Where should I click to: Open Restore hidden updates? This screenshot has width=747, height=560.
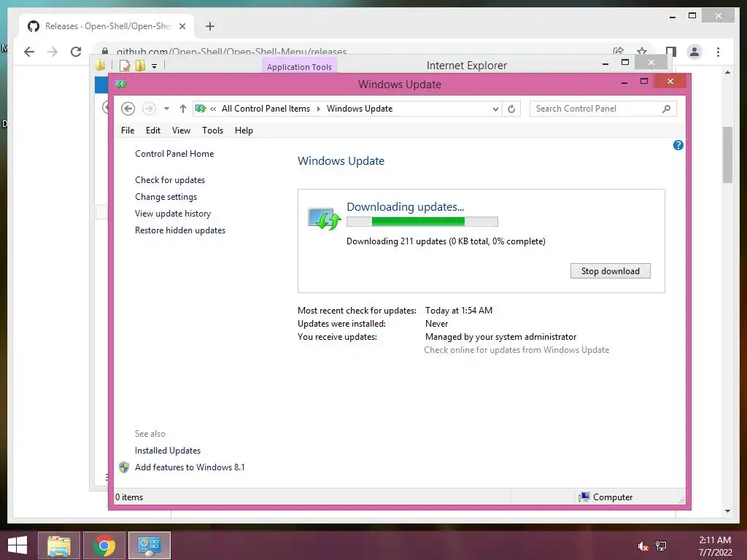click(180, 230)
